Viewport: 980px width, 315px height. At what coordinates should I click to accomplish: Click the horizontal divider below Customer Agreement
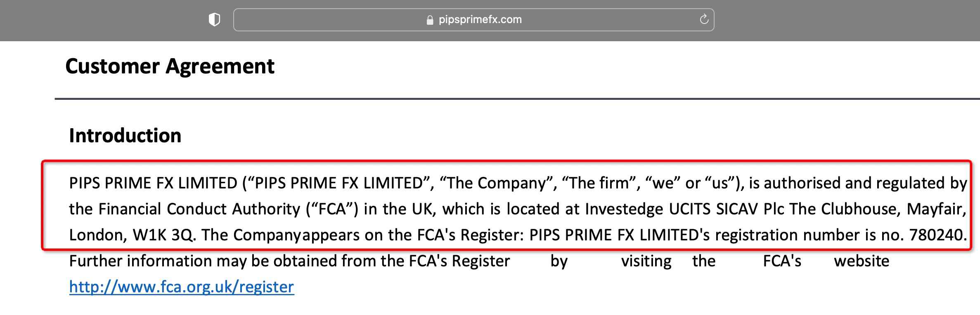pos(516,99)
